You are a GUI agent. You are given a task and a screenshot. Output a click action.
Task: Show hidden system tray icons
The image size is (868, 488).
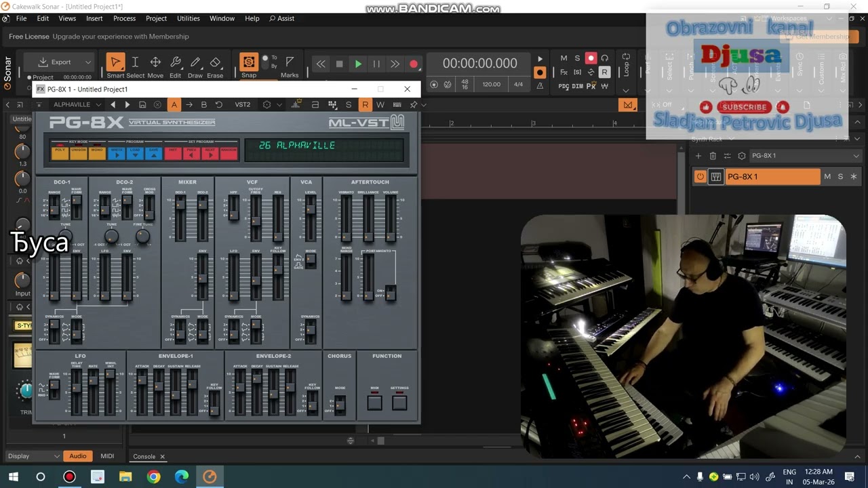point(686,476)
